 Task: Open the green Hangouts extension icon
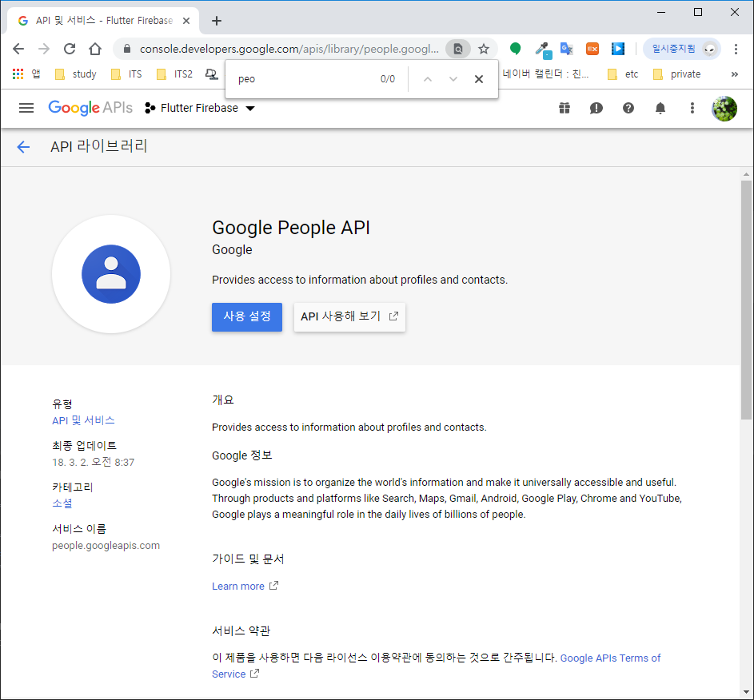[515, 49]
